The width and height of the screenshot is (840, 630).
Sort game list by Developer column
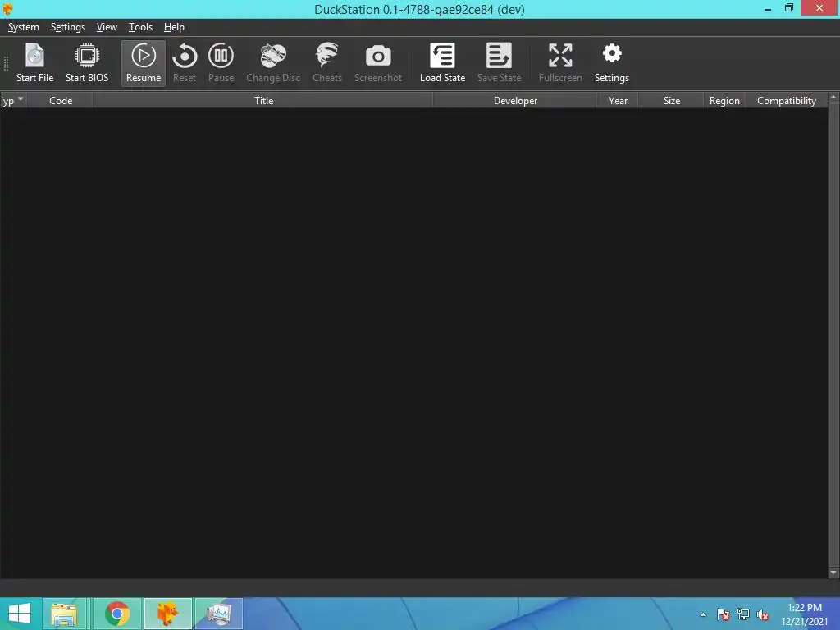click(515, 101)
